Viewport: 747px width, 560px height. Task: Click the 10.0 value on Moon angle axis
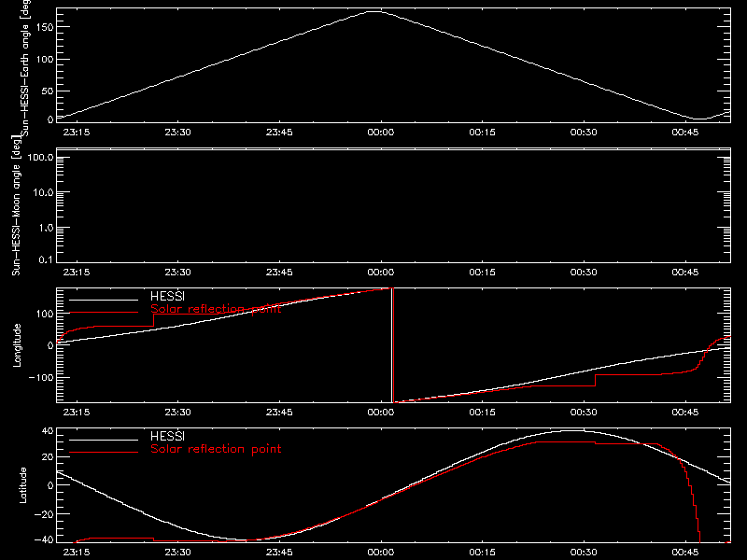point(43,192)
